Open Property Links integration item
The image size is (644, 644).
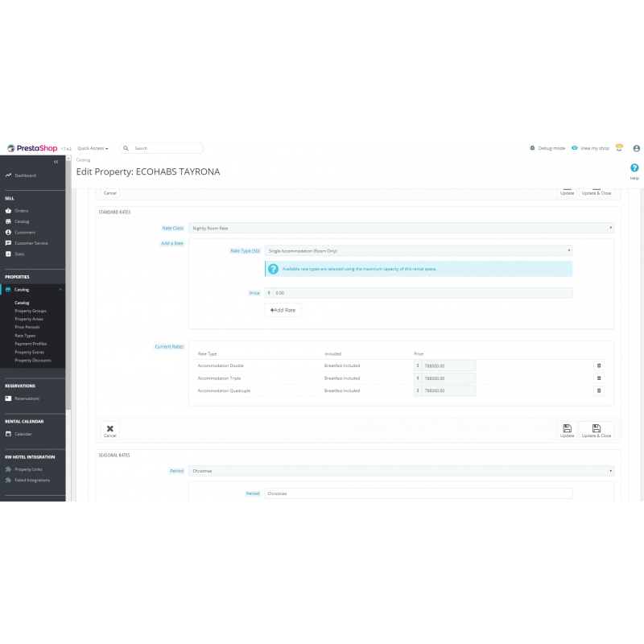[28, 469]
